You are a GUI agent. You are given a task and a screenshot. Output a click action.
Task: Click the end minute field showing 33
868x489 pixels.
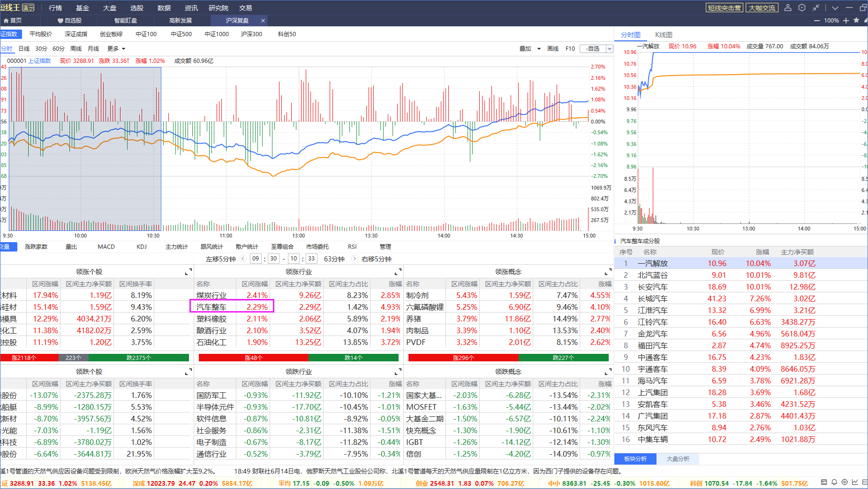tap(311, 259)
